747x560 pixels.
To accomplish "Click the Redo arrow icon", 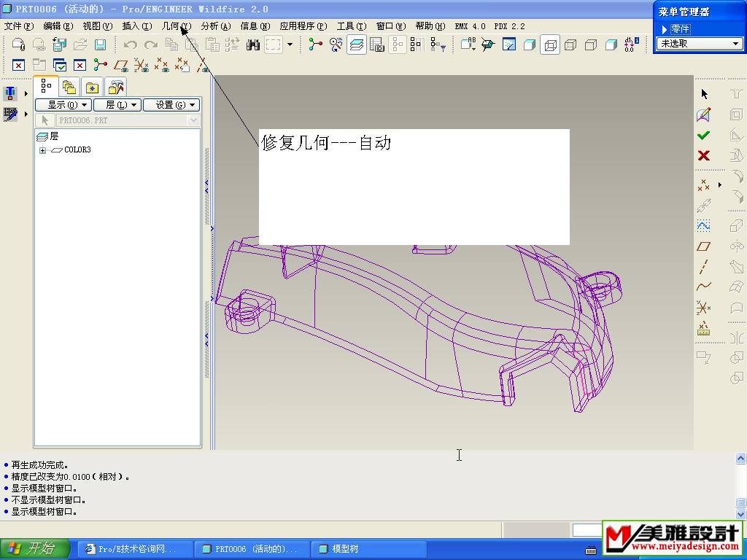I will coord(150,44).
